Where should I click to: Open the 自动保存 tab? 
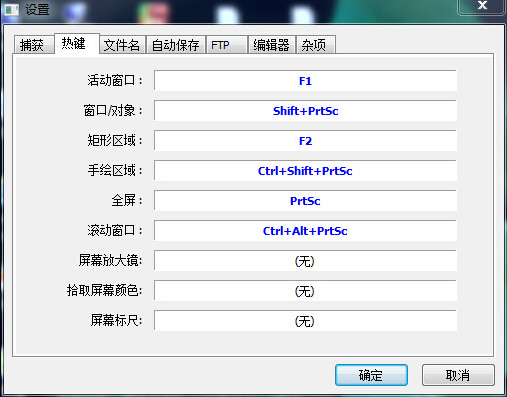[176, 45]
